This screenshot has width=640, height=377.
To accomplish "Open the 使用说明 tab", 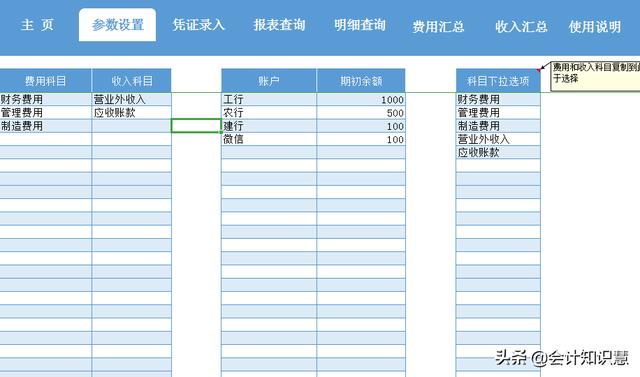I will pos(595,27).
